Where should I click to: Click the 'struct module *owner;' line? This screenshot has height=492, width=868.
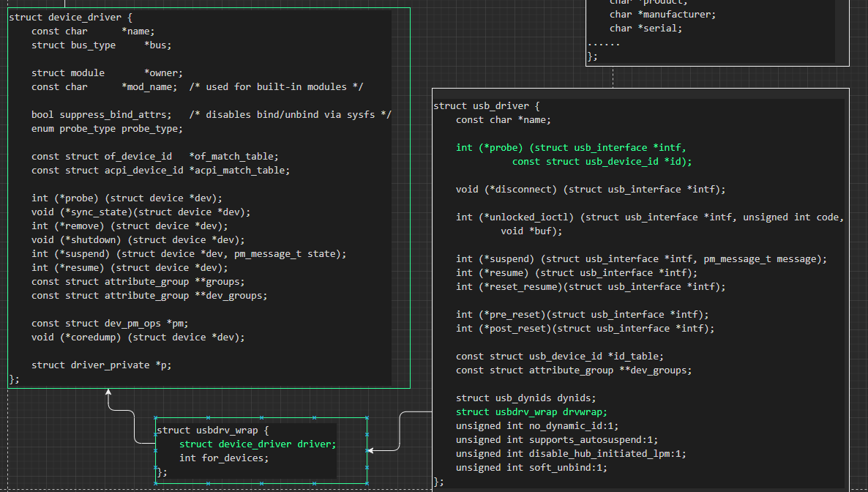[x=107, y=72]
